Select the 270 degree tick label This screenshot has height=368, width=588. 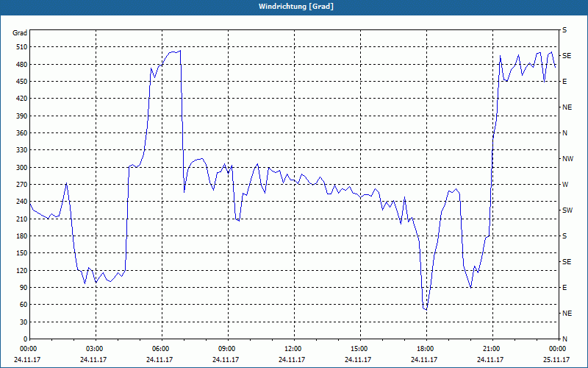tap(22, 185)
